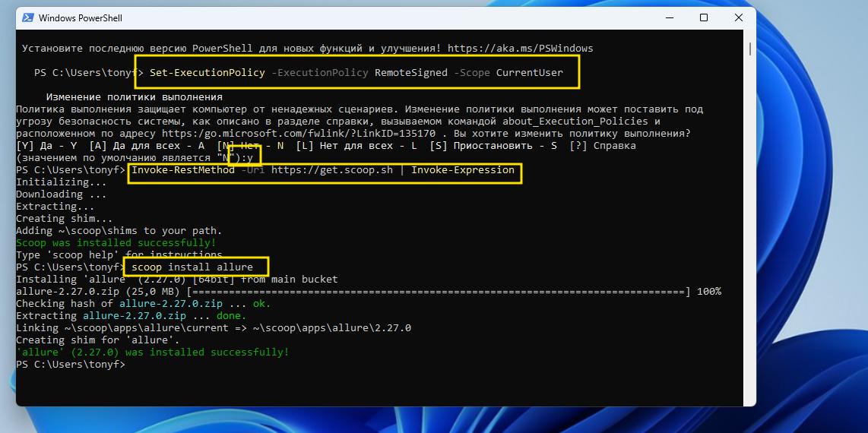868x433 pixels.
Task: Click the Invoke-RestMethod command text
Action: (183, 169)
